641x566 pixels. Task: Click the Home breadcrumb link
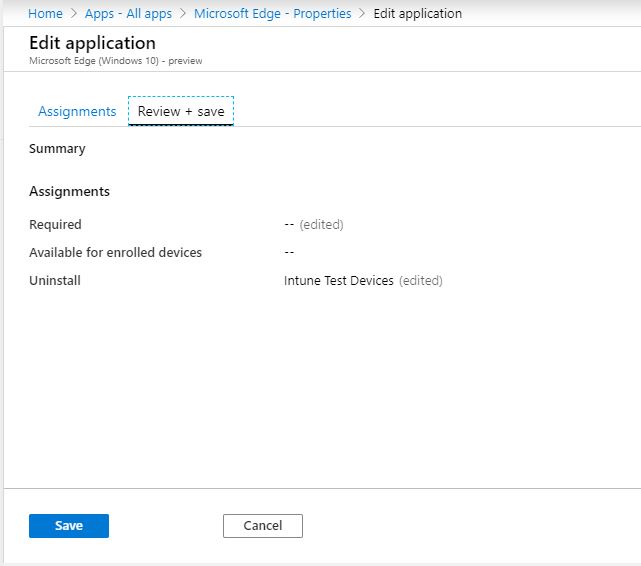point(45,14)
